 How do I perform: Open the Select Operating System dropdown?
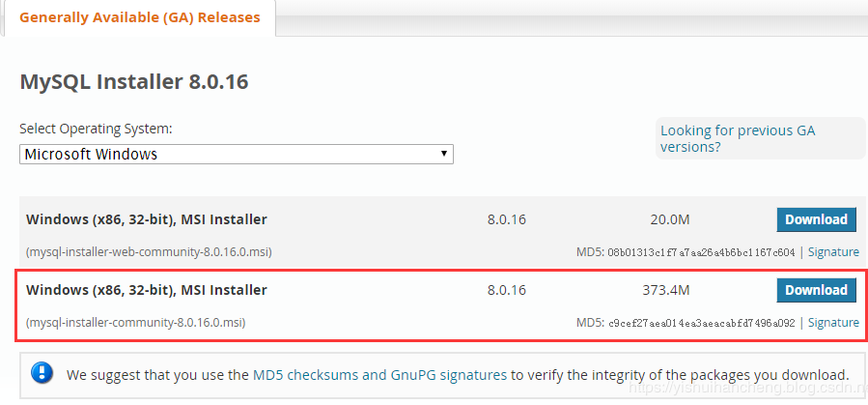point(237,154)
